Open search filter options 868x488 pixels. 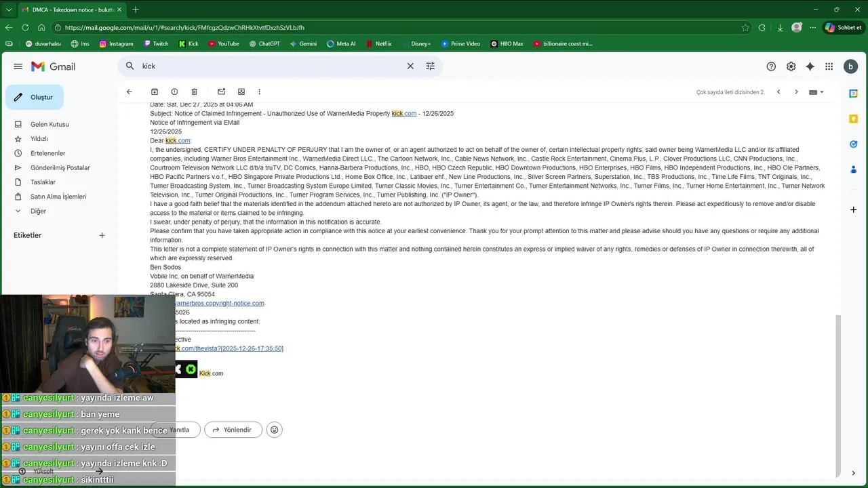click(x=430, y=66)
